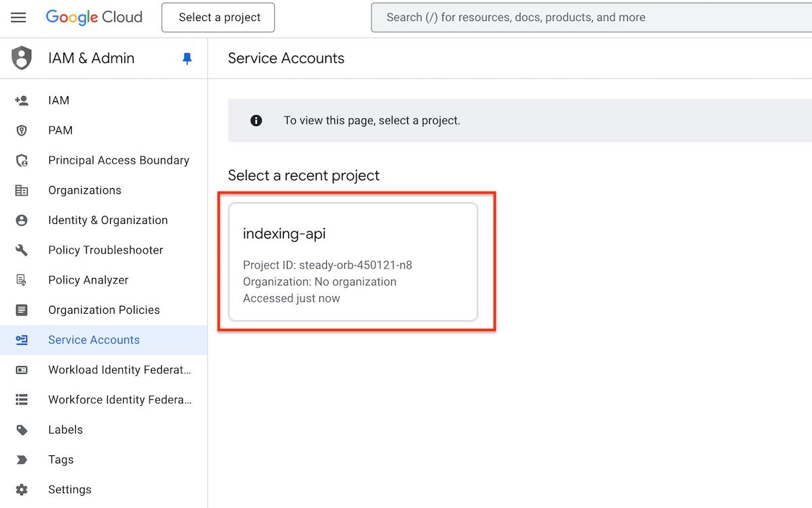Screen dimensions: 812x508
Task: Click the Google Cloud logo
Action: point(94,18)
